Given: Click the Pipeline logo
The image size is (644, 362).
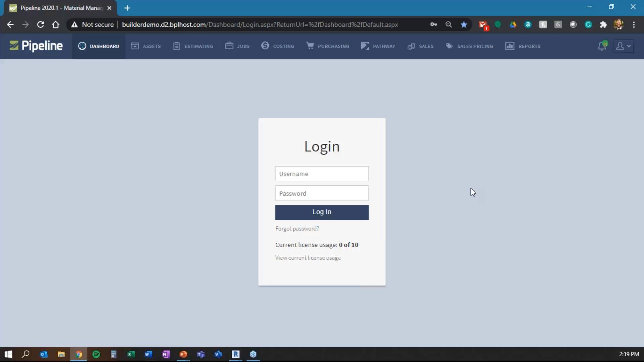Looking at the screenshot, I should coord(36,46).
